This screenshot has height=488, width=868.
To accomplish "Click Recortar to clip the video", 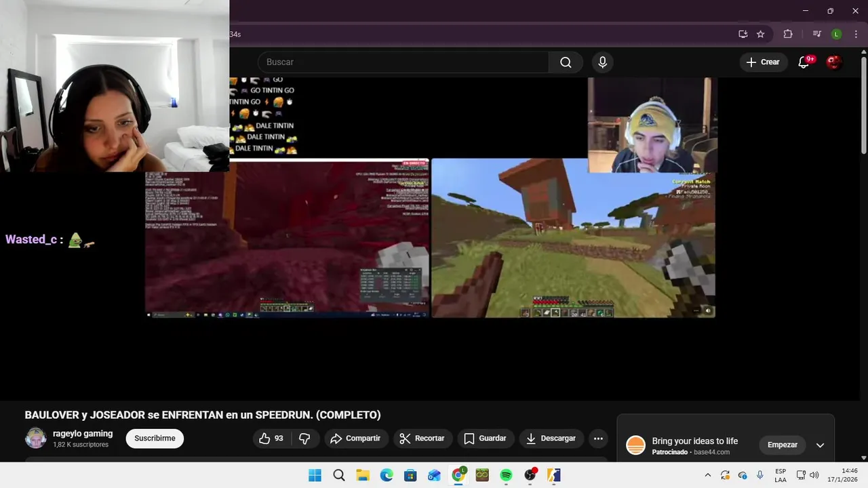I will tap(422, 439).
